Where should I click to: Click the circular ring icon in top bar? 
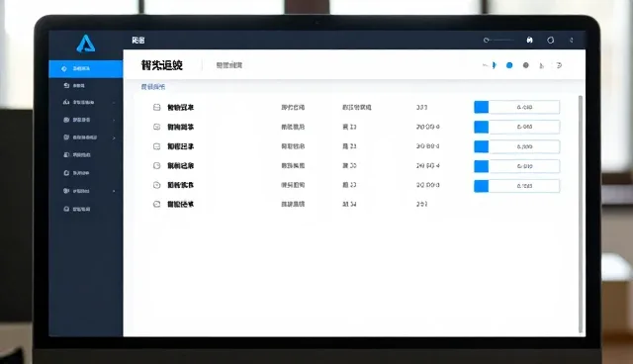pos(550,40)
